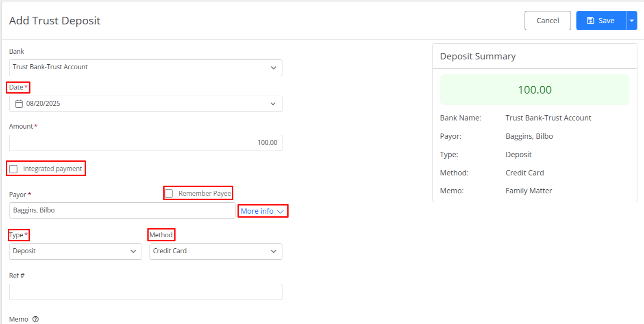
Task: Open the Date field dropdown
Action: (x=273, y=104)
